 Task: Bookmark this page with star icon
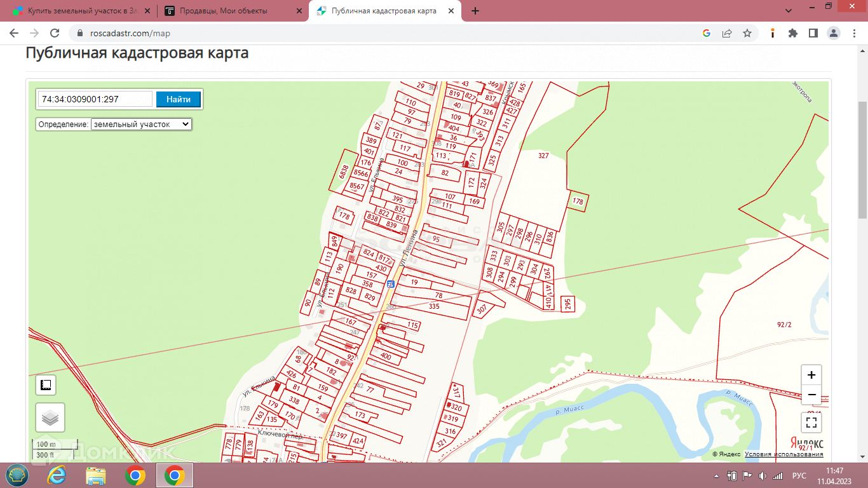pos(747,33)
